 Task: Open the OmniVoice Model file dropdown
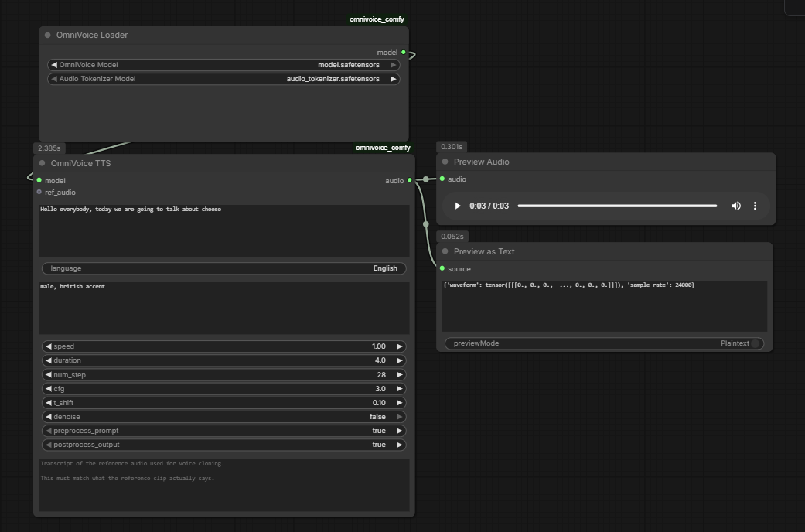coord(223,65)
